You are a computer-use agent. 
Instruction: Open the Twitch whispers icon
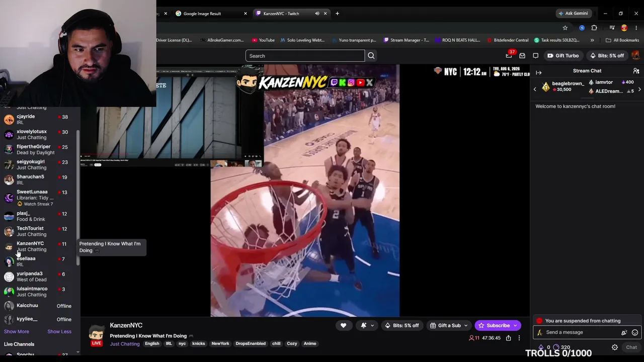[535, 56]
